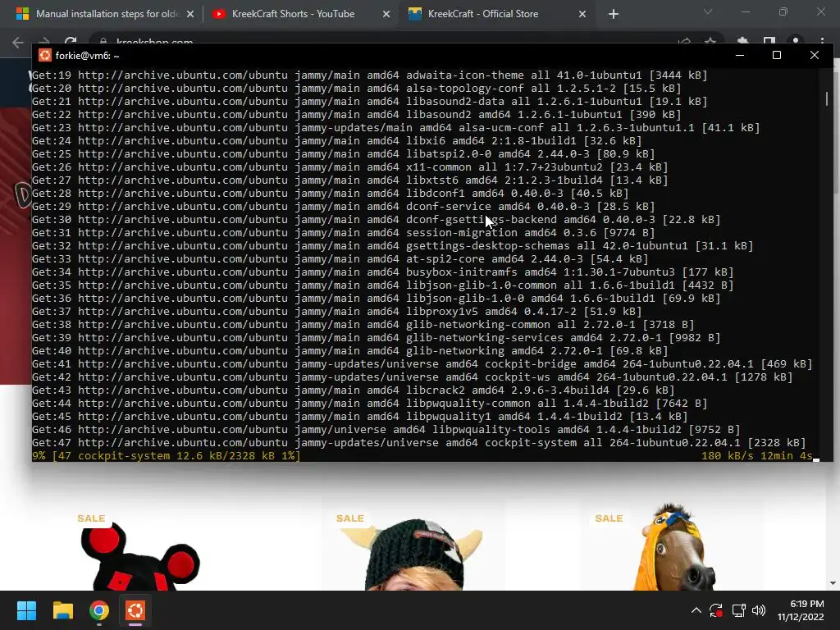Click line 'Get:32' gsettings-desktop-schemas

click(x=393, y=246)
